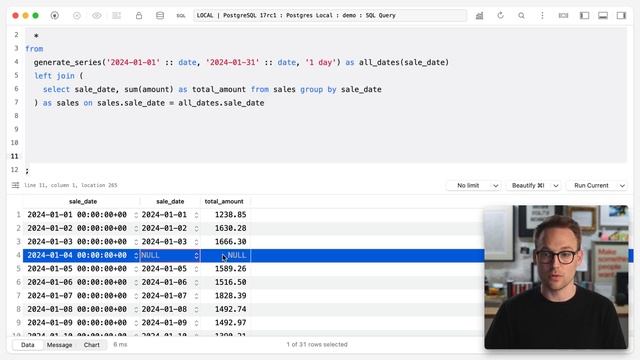The image size is (640, 360).
Task: Click 'left join' on line 5
Action: click(54, 76)
